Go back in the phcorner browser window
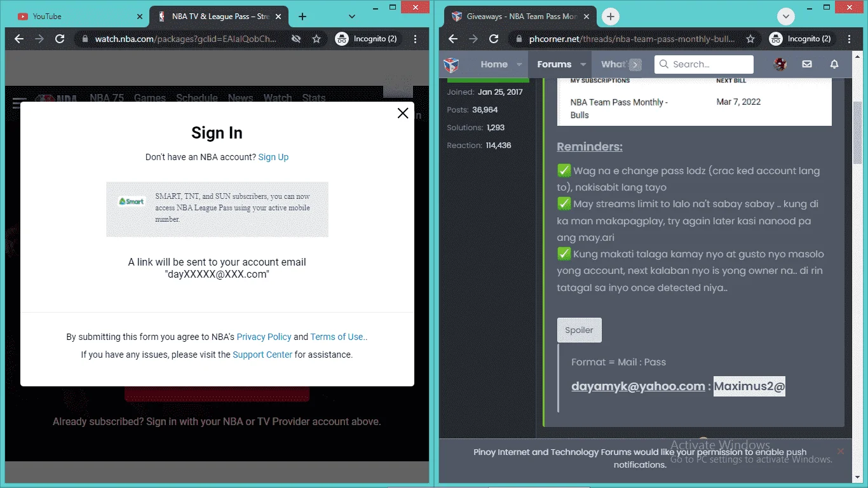 pos(453,39)
